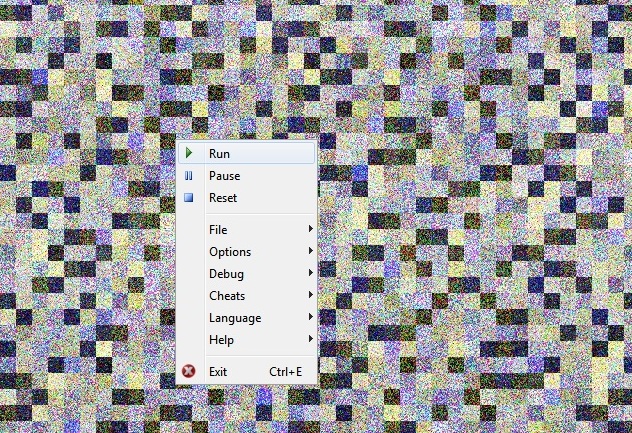Choose Exit from the context menu
632x433 pixels.
(246, 371)
